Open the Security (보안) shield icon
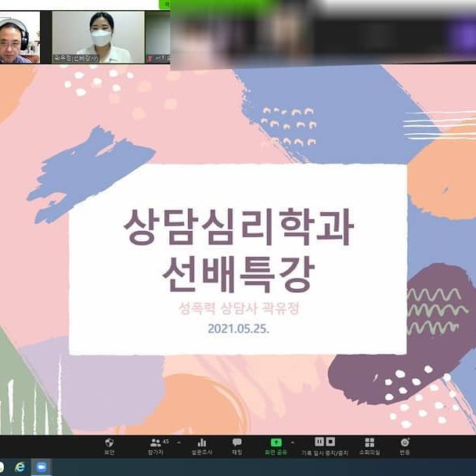 pos(110,443)
